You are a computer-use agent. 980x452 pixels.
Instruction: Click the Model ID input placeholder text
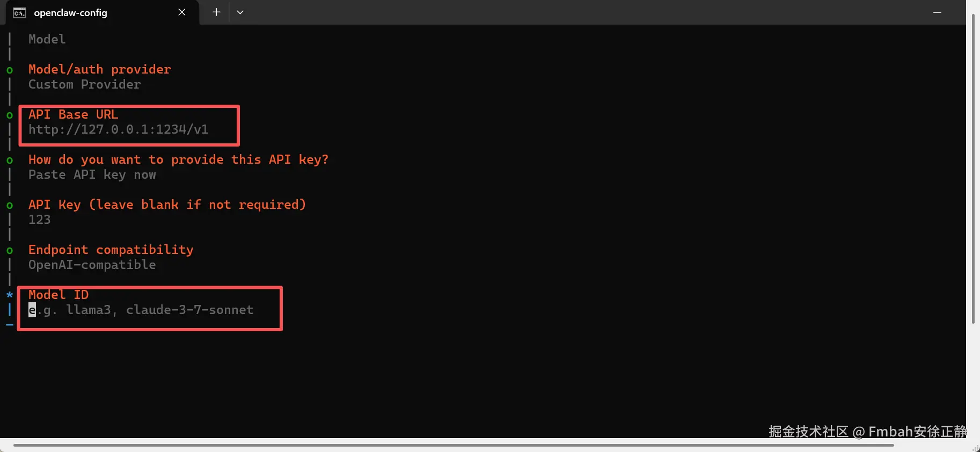141,310
